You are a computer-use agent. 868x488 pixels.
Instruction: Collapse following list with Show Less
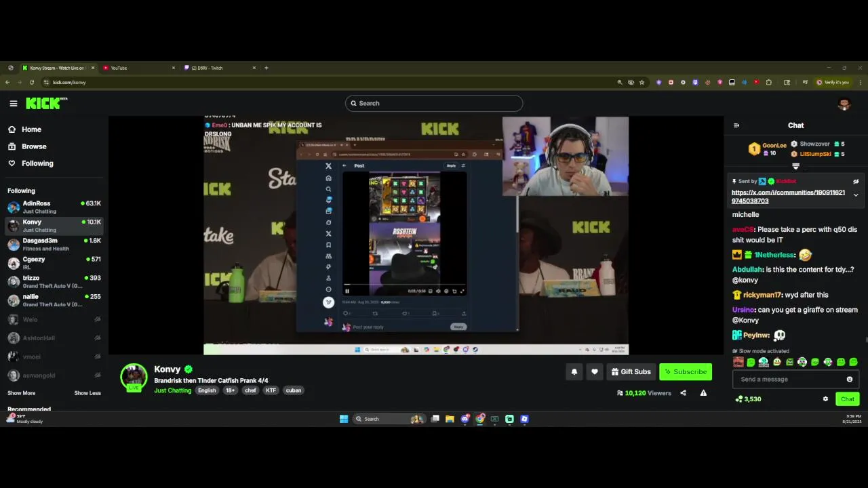pos(87,393)
